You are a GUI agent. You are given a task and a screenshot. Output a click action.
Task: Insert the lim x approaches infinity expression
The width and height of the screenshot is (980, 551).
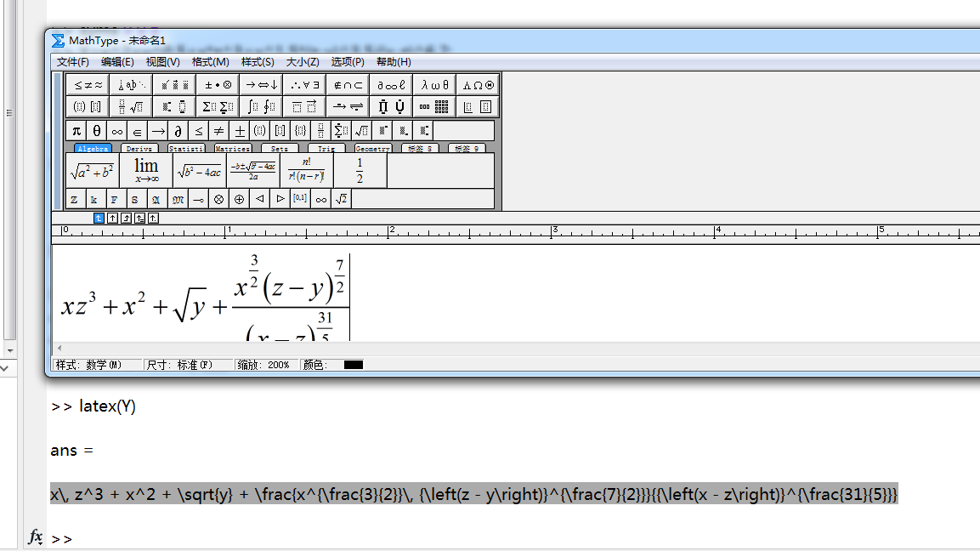pos(144,169)
